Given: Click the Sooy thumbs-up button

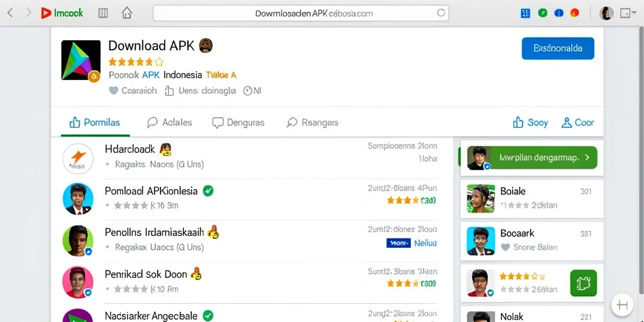Looking at the screenshot, I should pos(530,123).
